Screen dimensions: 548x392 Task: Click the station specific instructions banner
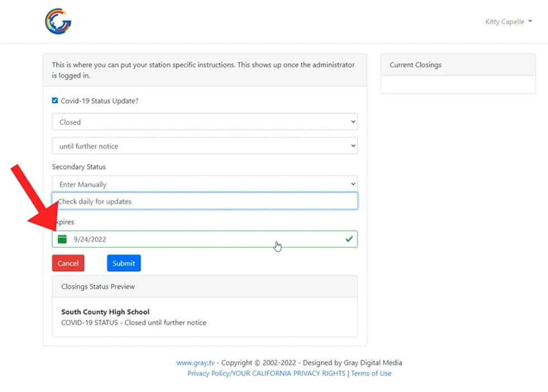(205, 70)
